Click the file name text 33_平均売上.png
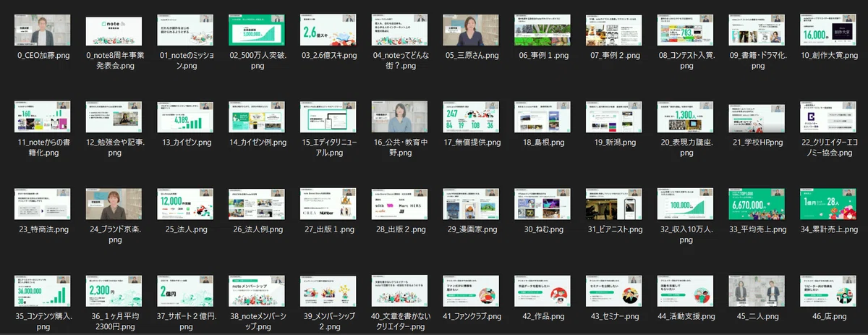The height and width of the screenshot is (335, 868). click(x=757, y=229)
